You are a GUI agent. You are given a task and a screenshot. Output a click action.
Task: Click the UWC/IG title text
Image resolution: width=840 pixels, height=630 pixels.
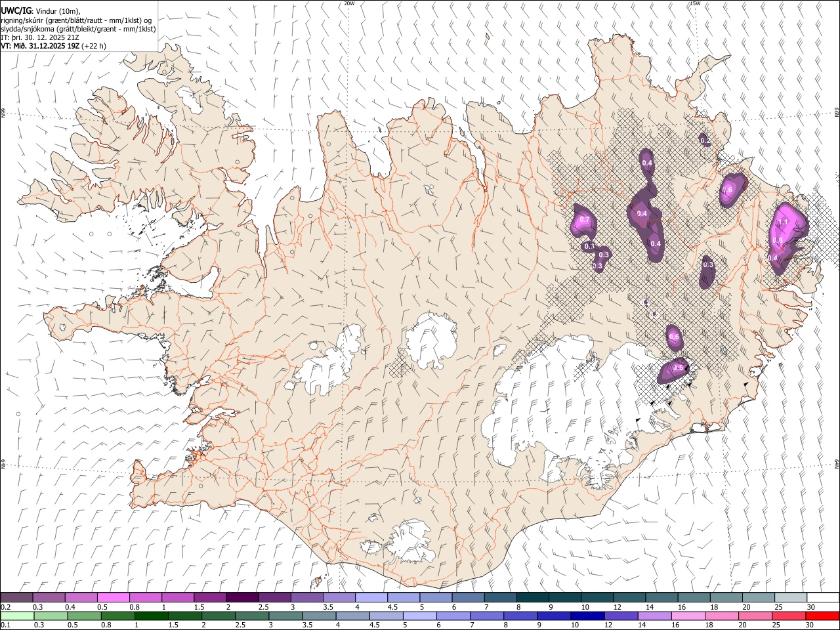coord(16,10)
